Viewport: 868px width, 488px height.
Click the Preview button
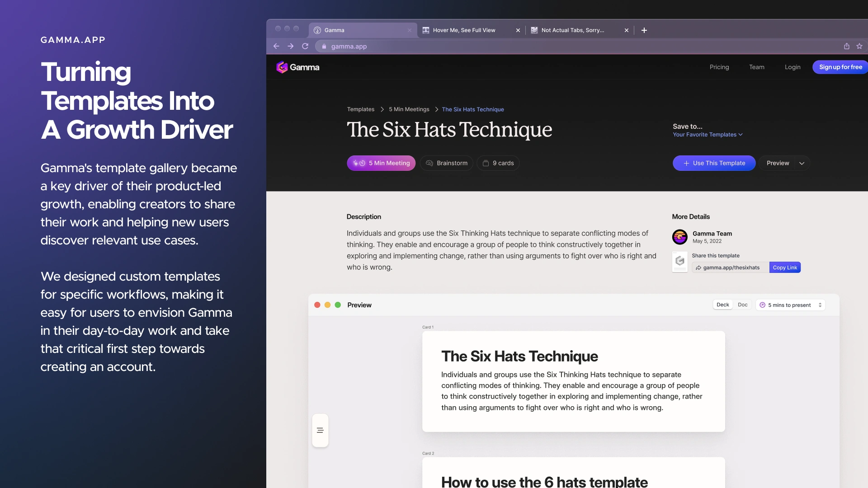click(778, 163)
